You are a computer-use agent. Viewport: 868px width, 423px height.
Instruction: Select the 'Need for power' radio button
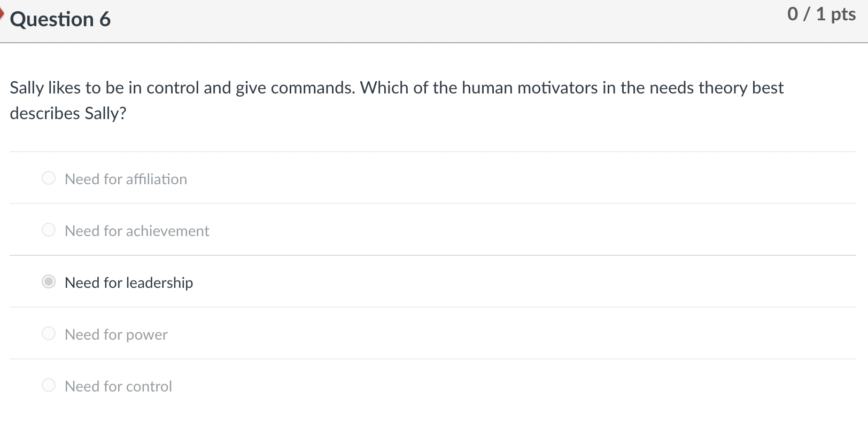click(48, 333)
